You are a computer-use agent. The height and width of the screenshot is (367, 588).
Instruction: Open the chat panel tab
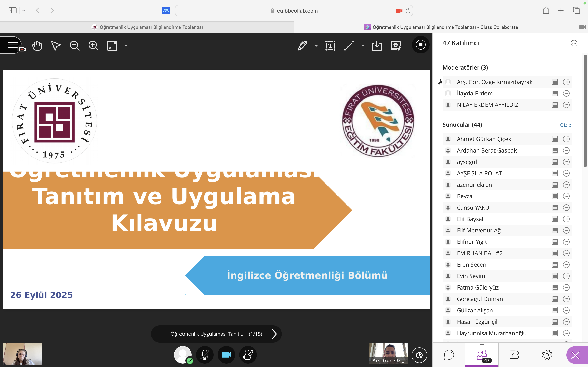point(449,355)
